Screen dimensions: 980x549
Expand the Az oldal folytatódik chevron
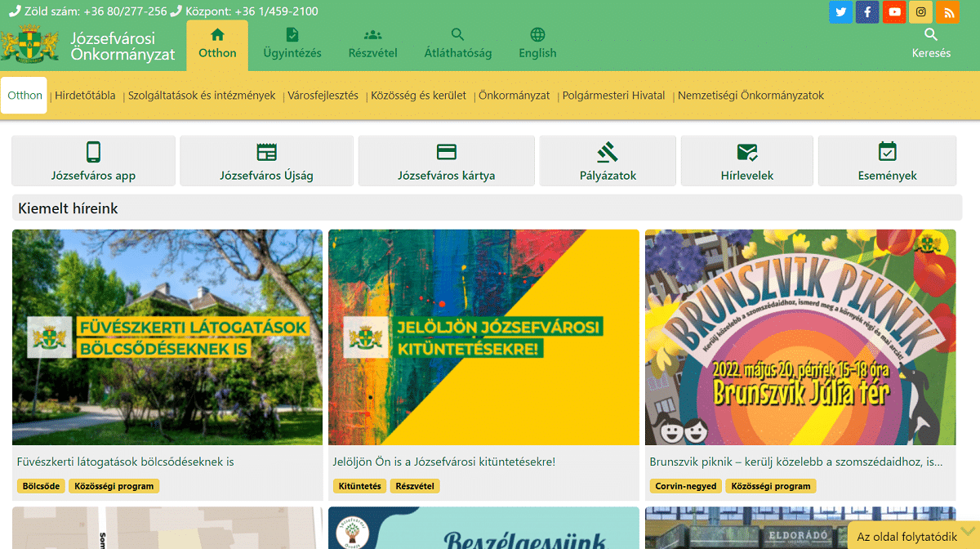[969, 533]
